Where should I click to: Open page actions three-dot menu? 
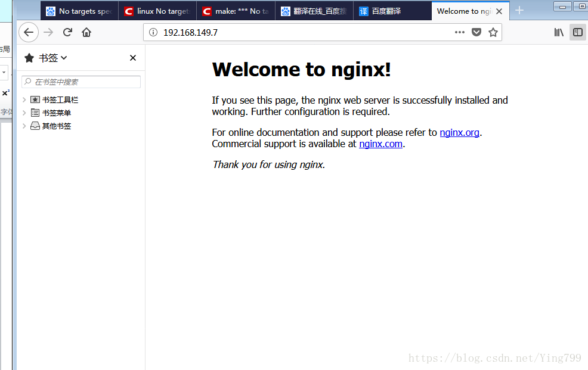pos(459,33)
